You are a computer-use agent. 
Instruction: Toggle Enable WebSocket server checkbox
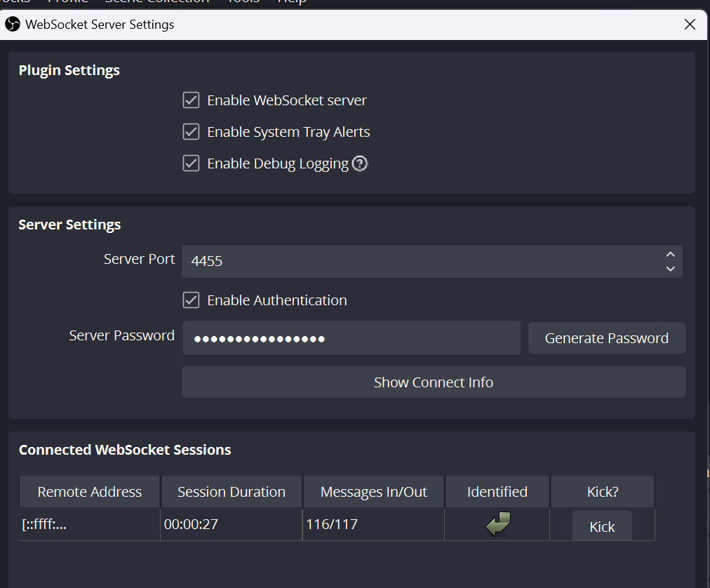pos(191,100)
